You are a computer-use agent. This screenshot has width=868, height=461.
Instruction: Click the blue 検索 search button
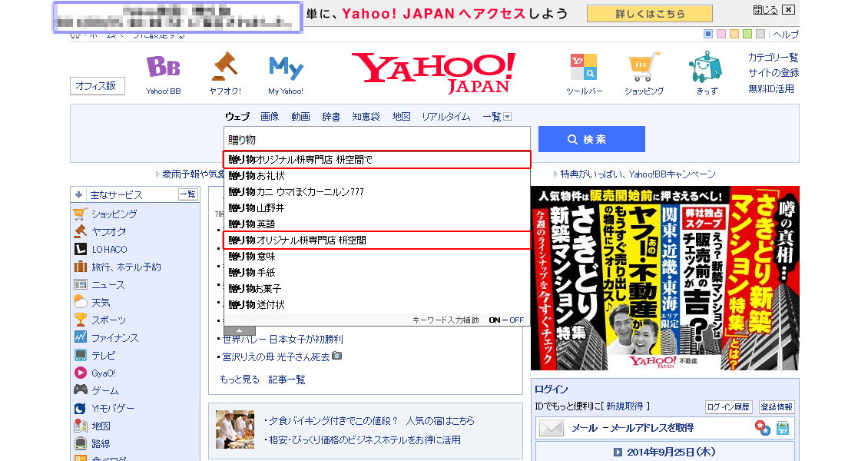(x=591, y=139)
